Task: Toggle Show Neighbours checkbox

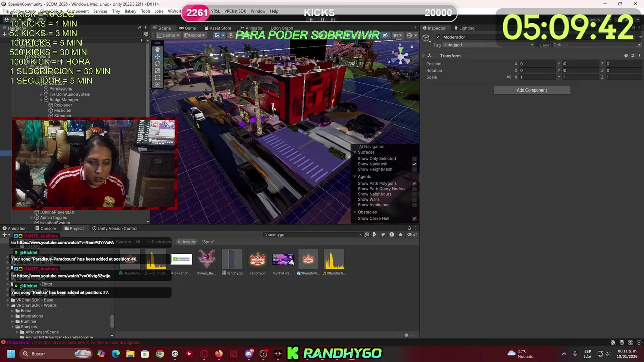Action: point(414,194)
